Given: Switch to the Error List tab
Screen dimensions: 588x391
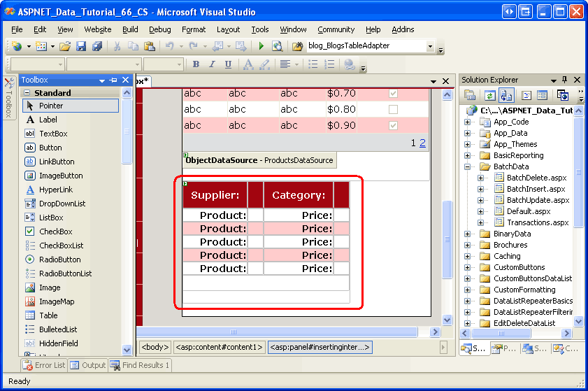Looking at the screenshot, I should pyautogui.click(x=45, y=365).
